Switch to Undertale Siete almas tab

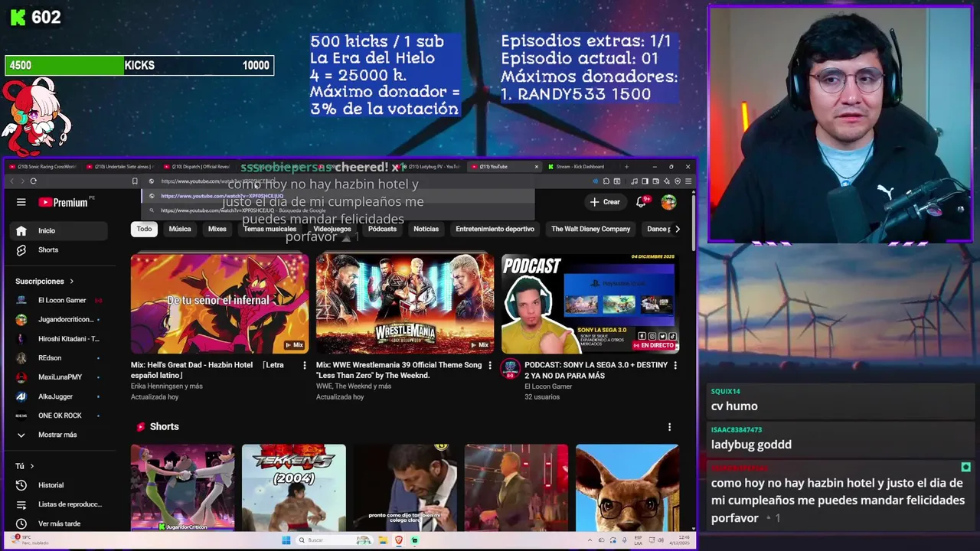tap(121, 167)
